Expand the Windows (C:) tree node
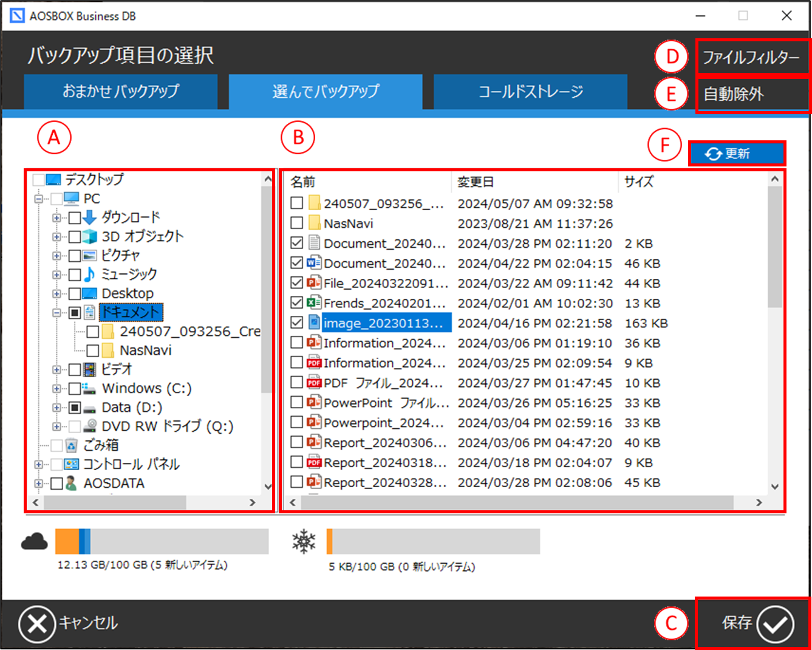 56,389
